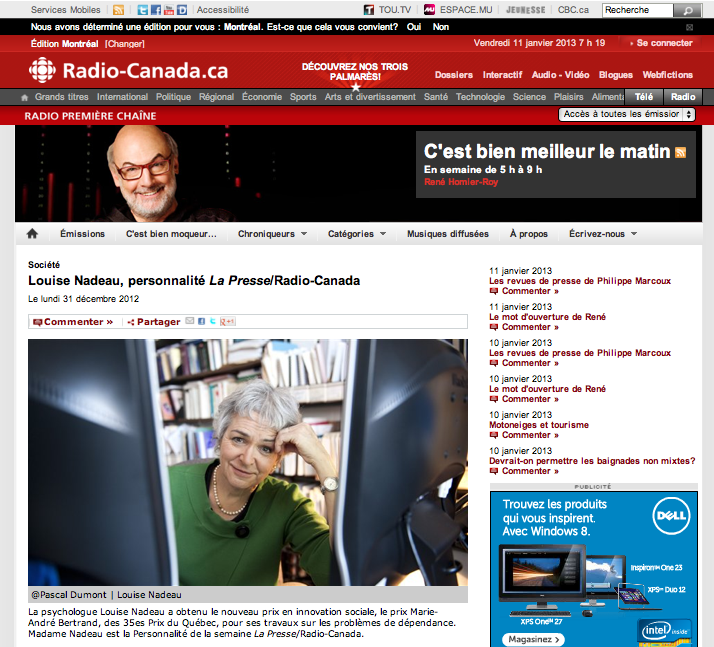This screenshot has height=647, width=714.
Task: Open CBC.ca link in top bar
Action: pos(573,10)
